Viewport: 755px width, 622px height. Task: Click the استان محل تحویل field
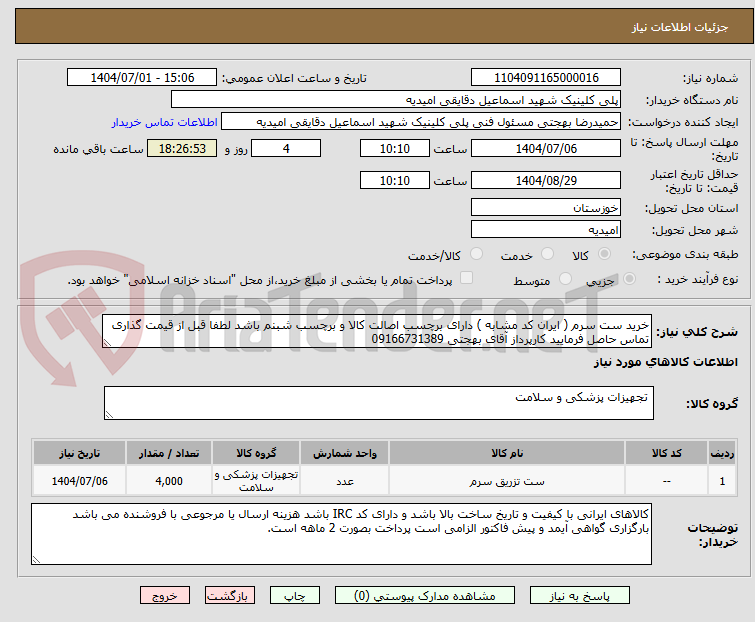[546, 207]
